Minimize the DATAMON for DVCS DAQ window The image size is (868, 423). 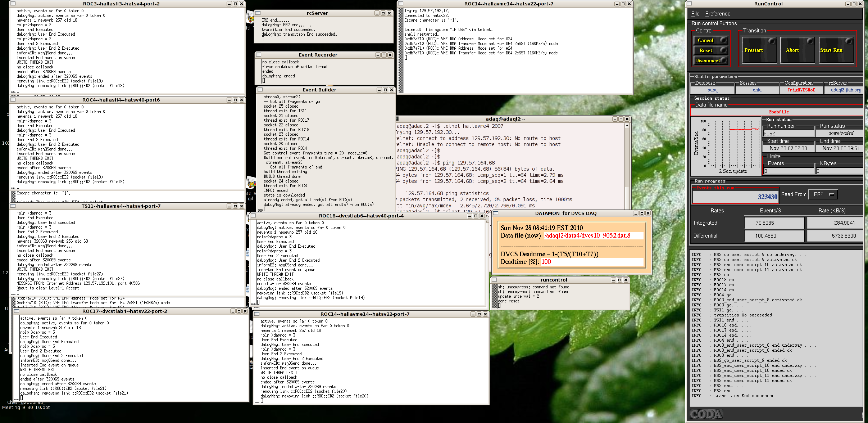click(636, 213)
